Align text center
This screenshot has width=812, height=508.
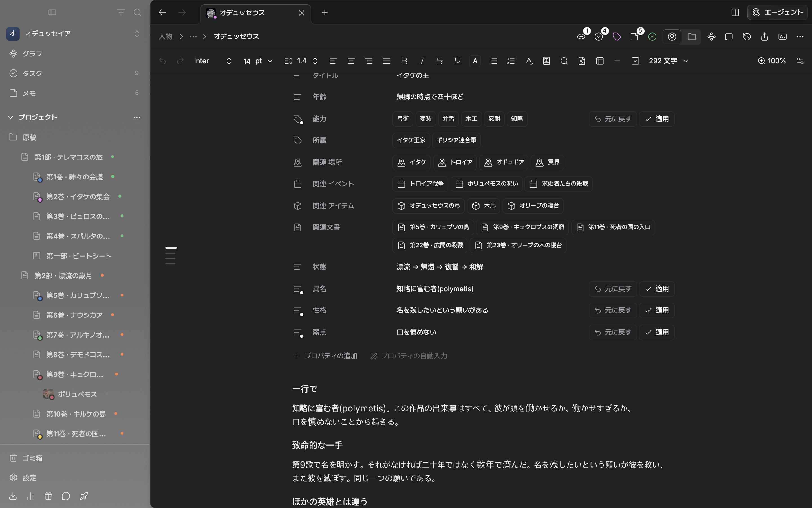tap(351, 61)
